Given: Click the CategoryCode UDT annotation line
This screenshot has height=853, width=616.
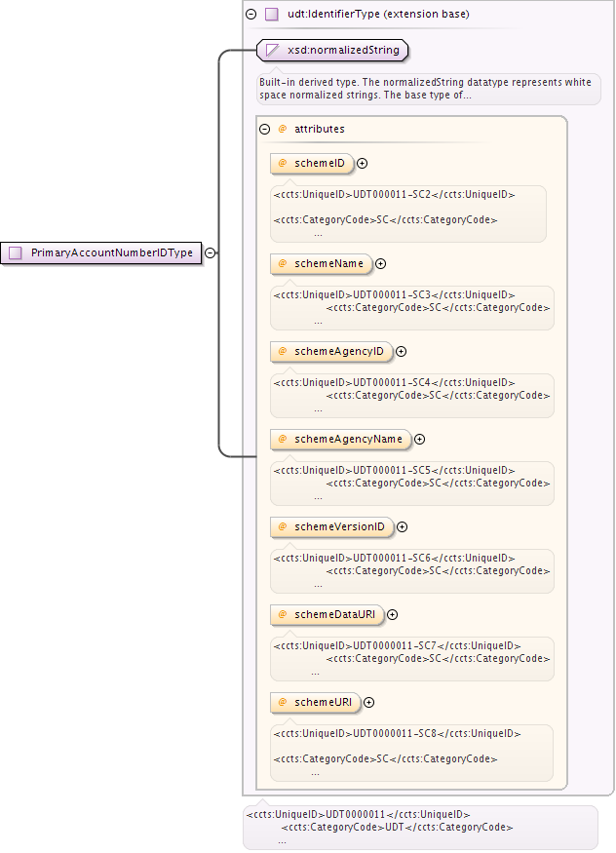Looking at the screenshot, I should pos(397,827).
